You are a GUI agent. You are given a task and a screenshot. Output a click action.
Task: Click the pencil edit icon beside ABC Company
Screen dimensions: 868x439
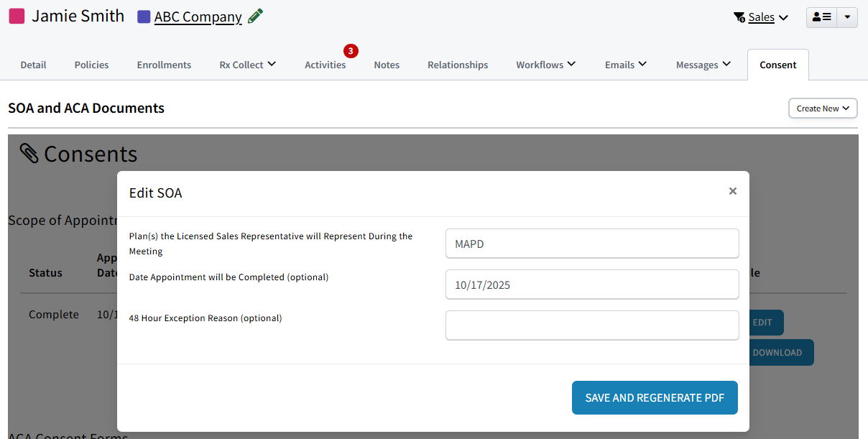[255, 15]
